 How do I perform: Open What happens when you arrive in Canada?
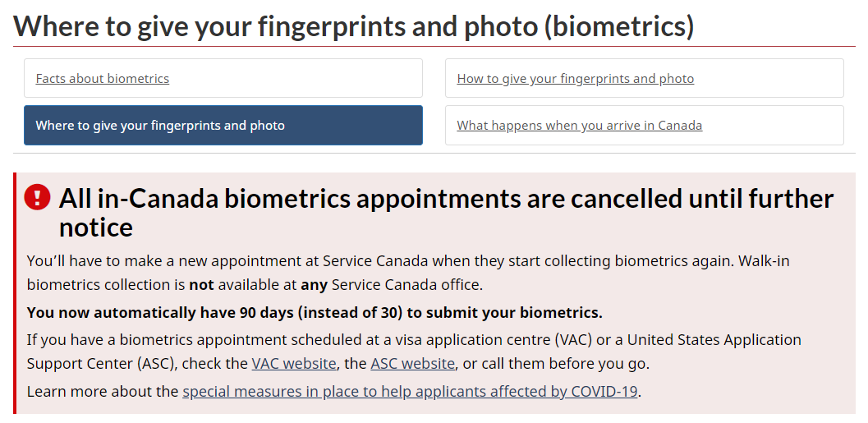coord(579,126)
